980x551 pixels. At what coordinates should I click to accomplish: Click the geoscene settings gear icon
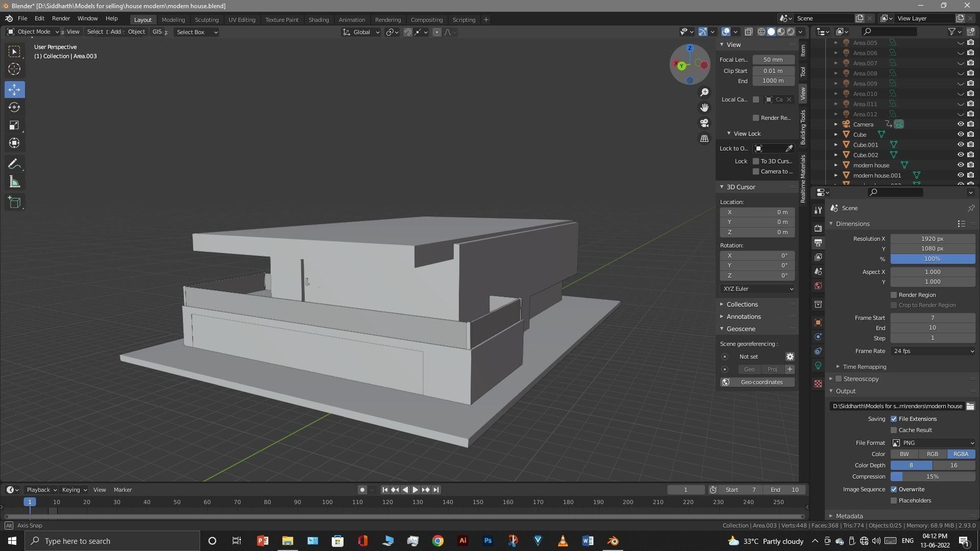(790, 357)
